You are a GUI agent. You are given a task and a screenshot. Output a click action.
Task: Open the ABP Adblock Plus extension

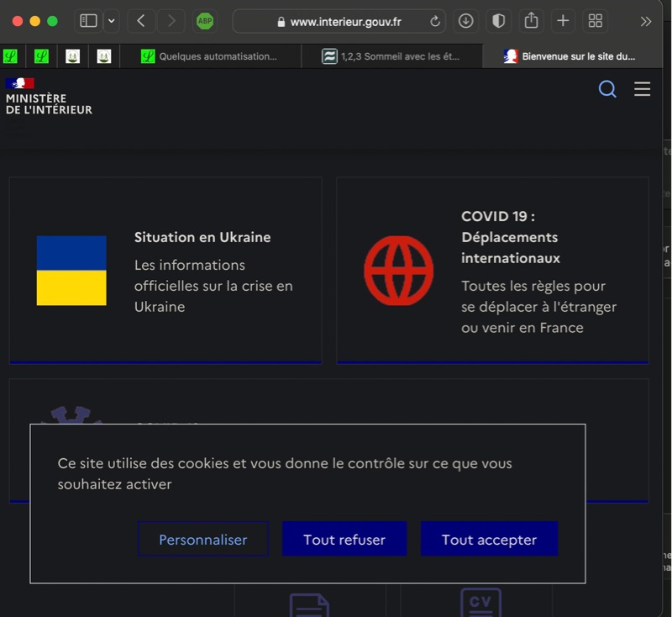tap(205, 21)
